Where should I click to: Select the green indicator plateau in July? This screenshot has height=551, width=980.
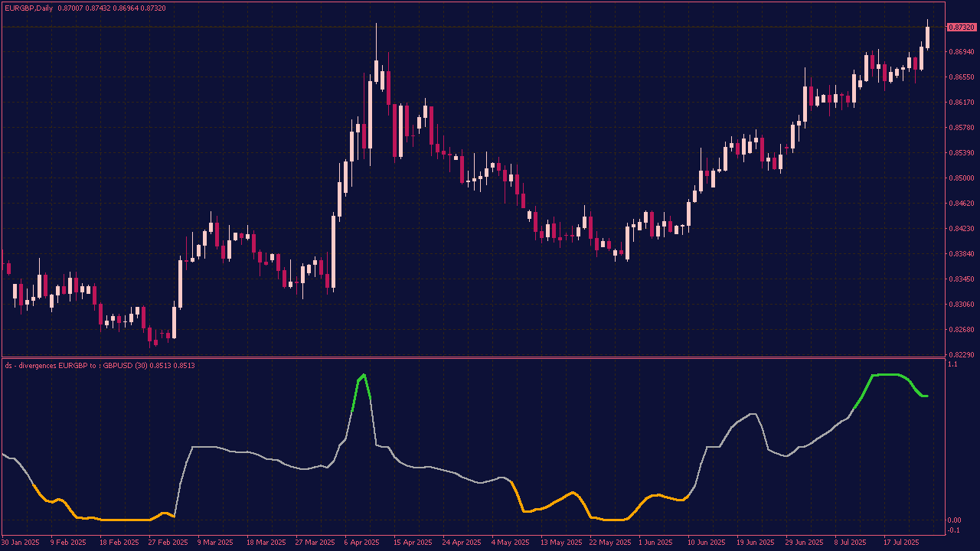(888, 374)
